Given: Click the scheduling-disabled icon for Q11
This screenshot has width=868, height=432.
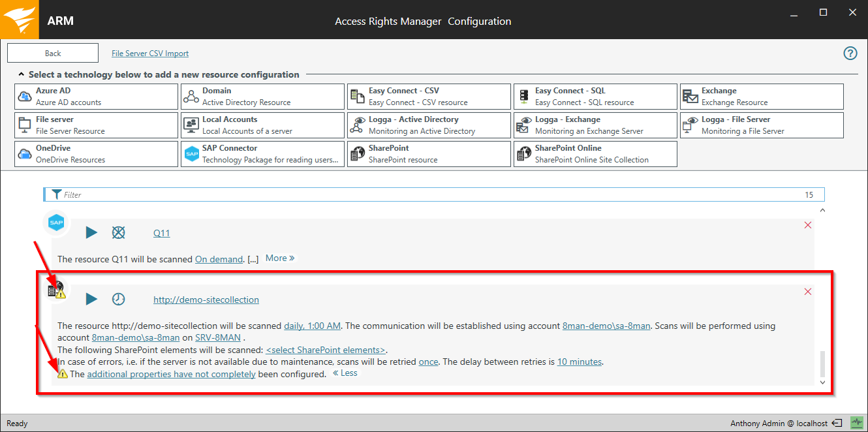Looking at the screenshot, I should tap(118, 232).
